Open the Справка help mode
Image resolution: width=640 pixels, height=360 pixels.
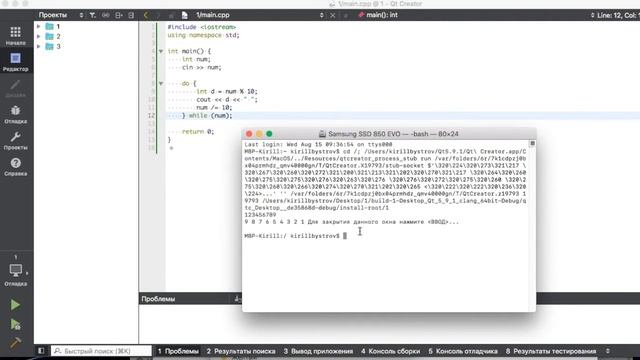(x=16, y=167)
